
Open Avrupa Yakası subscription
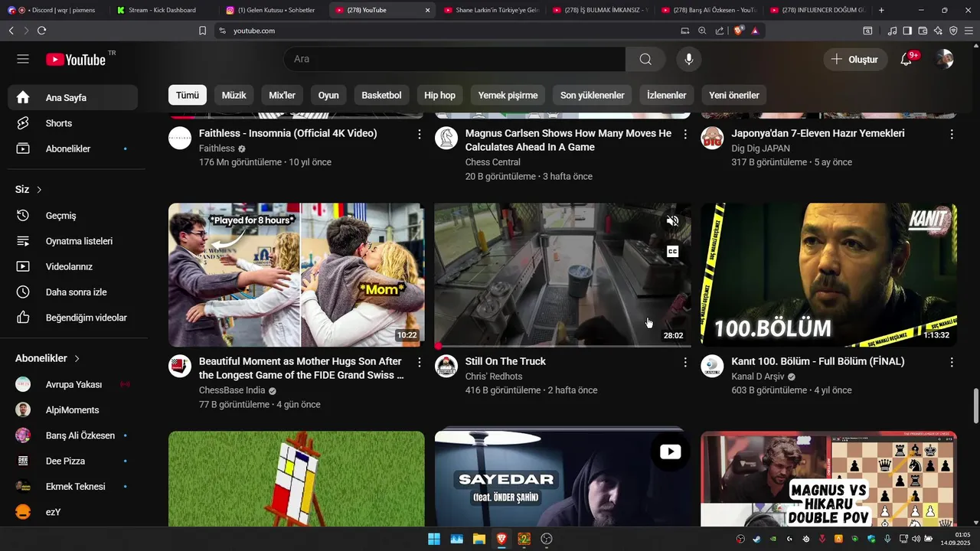pyautogui.click(x=73, y=384)
